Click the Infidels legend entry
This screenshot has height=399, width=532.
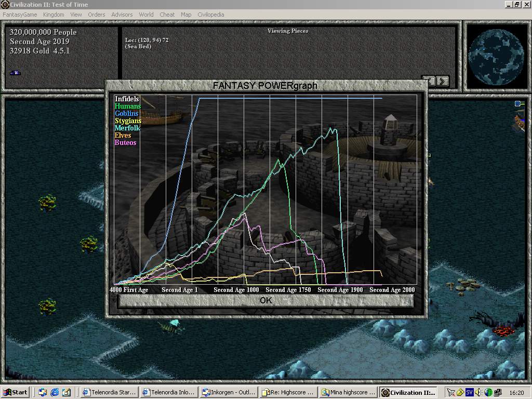(127, 99)
